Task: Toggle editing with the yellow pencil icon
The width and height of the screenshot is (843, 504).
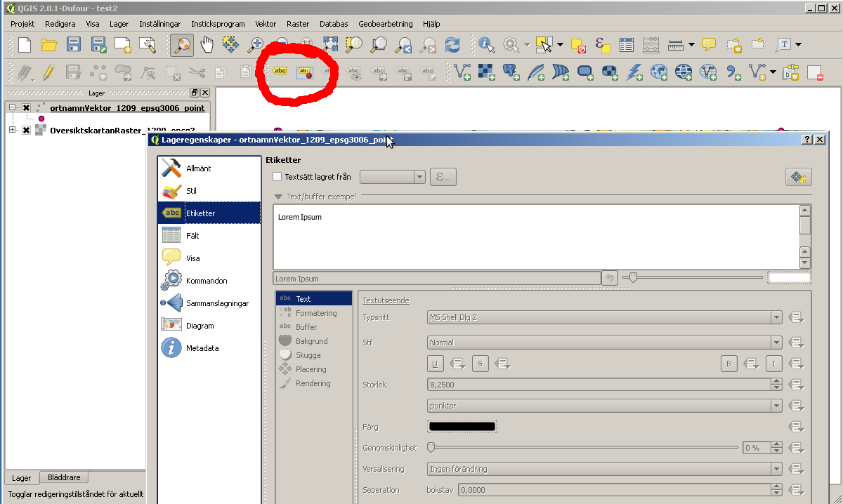Action: 48,72
